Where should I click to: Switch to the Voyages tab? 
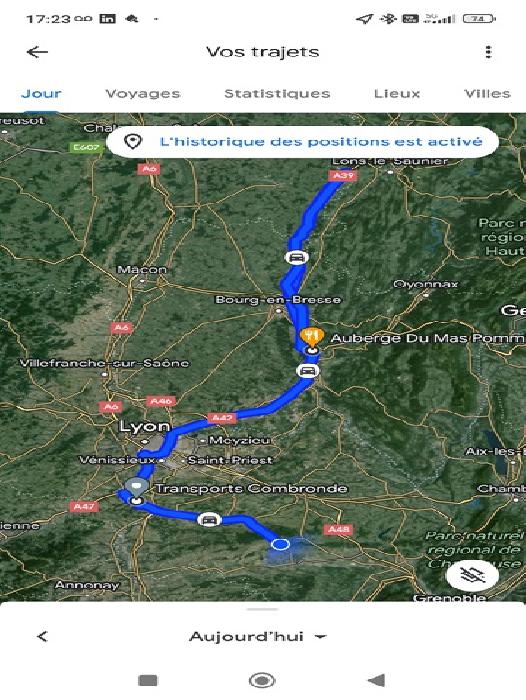coord(142,94)
